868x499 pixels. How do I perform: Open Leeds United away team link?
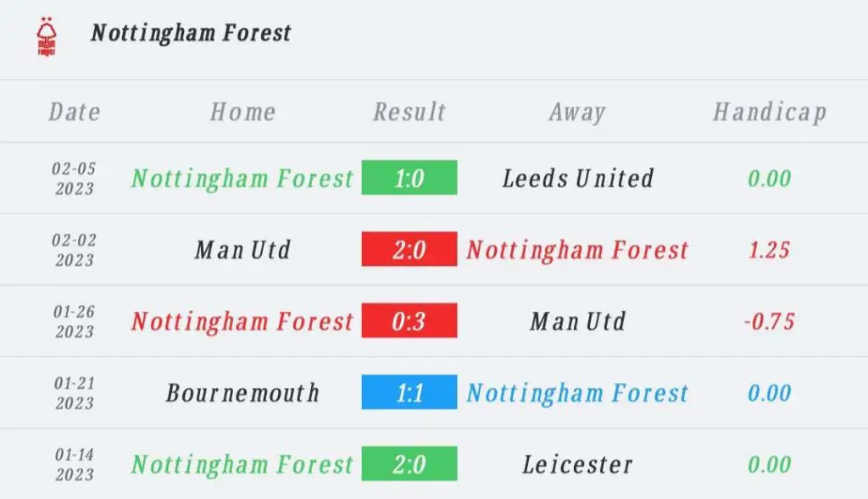578,178
